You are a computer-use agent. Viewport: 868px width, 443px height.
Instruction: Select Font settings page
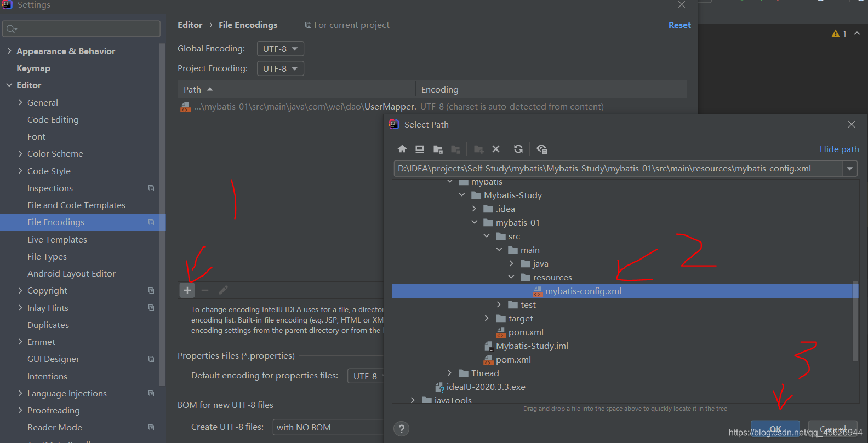(36, 136)
